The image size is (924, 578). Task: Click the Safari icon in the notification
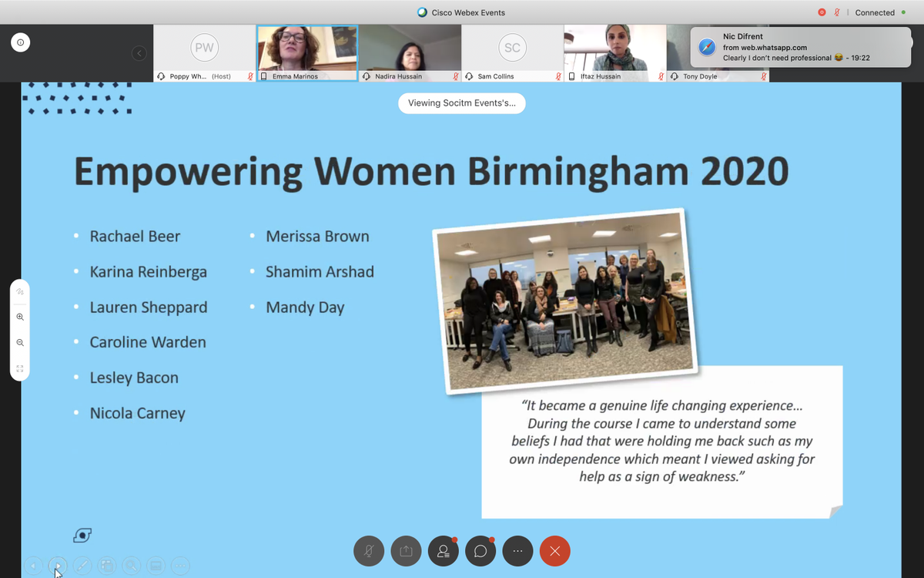(707, 47)
